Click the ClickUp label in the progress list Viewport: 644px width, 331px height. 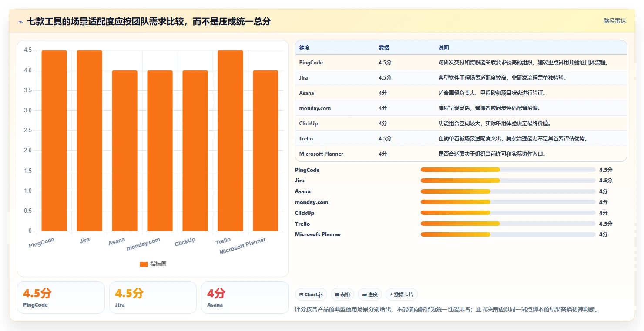(x=305, y=213)
